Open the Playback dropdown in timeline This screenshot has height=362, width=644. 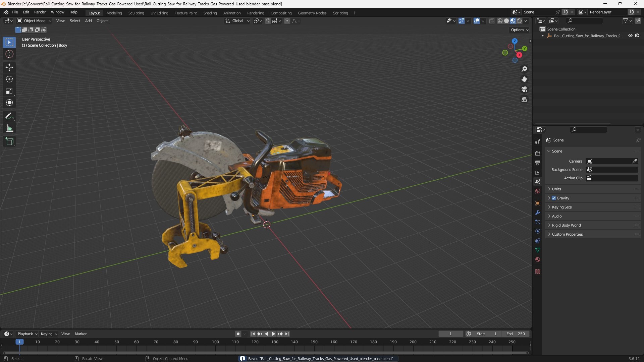coord(27,334)
